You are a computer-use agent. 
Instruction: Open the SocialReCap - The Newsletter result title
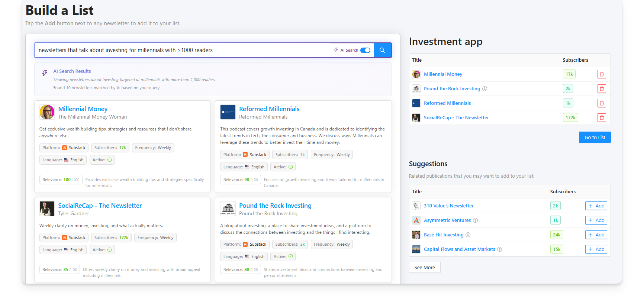[x=100, y=206]
